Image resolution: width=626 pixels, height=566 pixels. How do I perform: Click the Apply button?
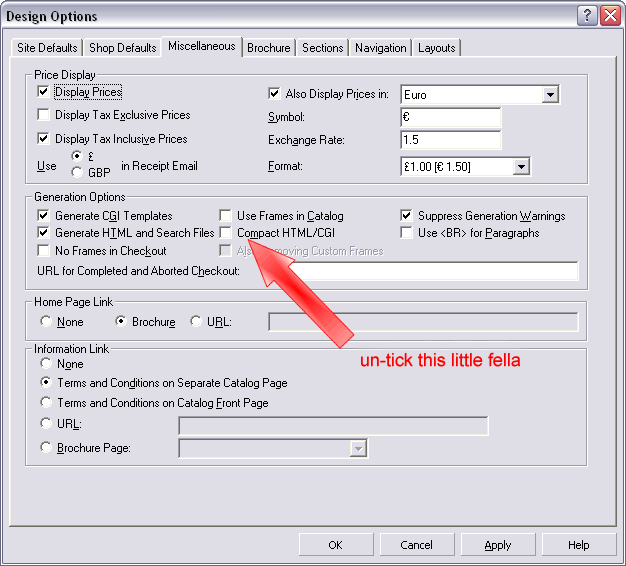(x=497, y=545)
